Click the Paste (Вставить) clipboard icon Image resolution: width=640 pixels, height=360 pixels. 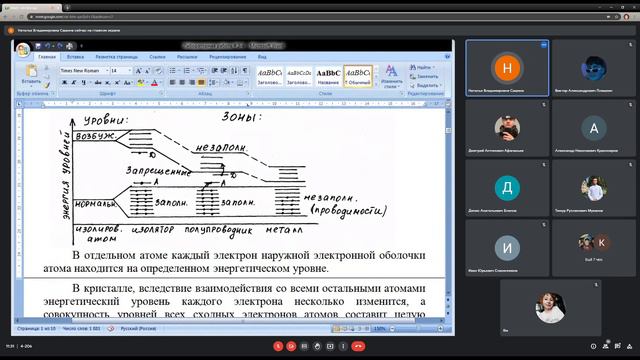tap(31, 71)
